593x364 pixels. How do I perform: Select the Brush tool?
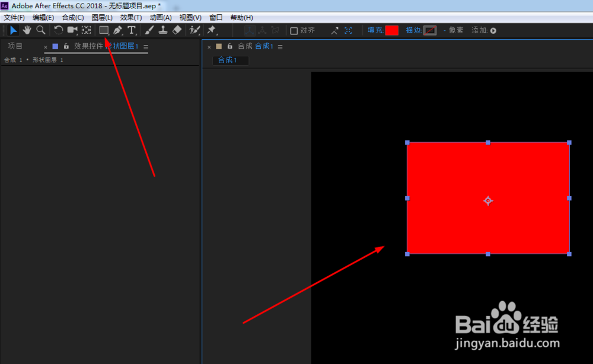[149, 30]
